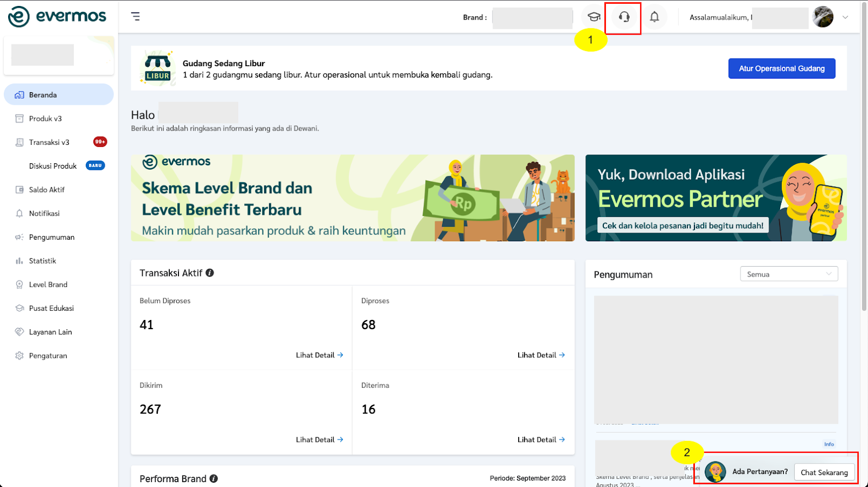Open Lihat Detail for Diterima
Screen dimensions: 868x487
click(x=541, y=440)
